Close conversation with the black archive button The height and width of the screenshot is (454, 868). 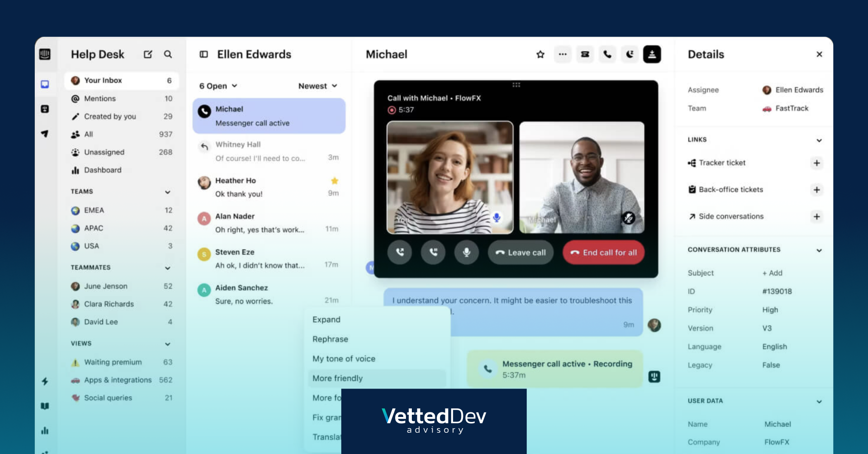tap(652, 54)
